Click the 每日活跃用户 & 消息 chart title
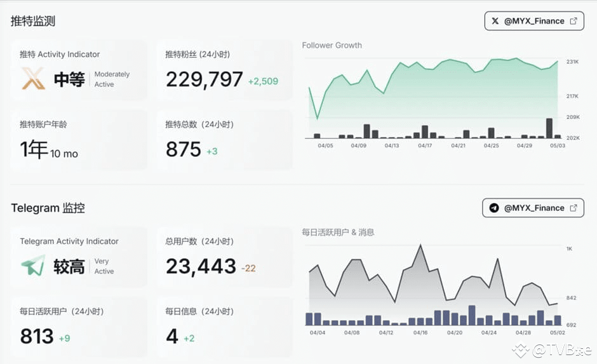This screenshot has height=364, width=597. (x=338, y=233)
